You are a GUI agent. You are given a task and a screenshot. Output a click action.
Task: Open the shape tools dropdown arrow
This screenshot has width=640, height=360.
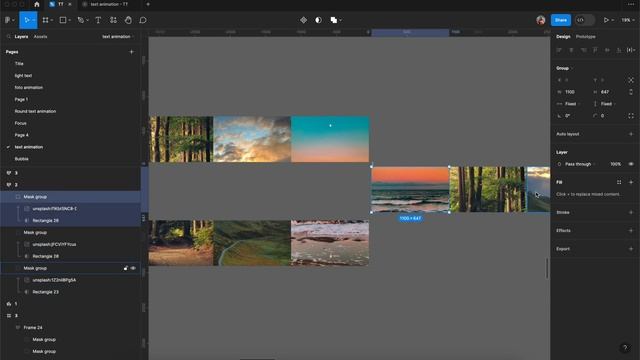69,20
